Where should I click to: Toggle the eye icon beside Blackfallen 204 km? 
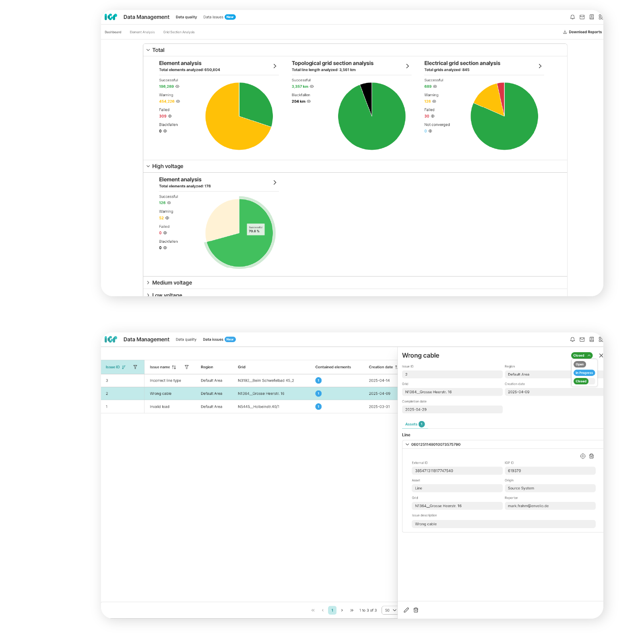click(x=309, y=101)
